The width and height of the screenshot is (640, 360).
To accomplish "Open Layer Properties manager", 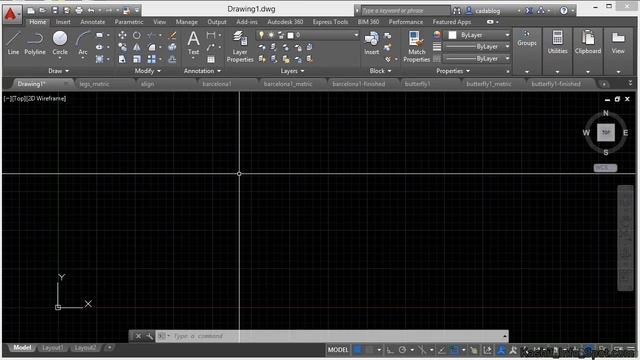I will (240, 46).
